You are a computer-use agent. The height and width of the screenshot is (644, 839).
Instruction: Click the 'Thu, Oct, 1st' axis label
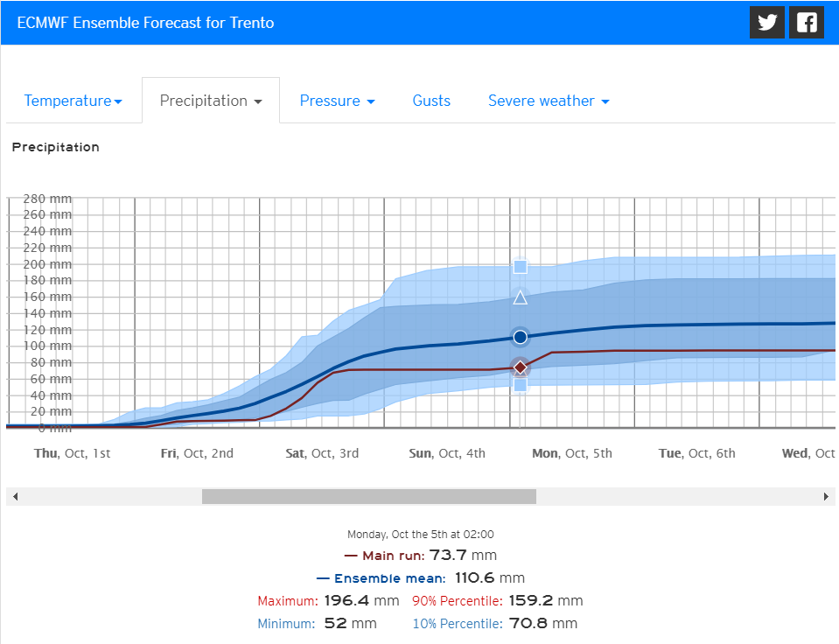(x=73, y=453)
